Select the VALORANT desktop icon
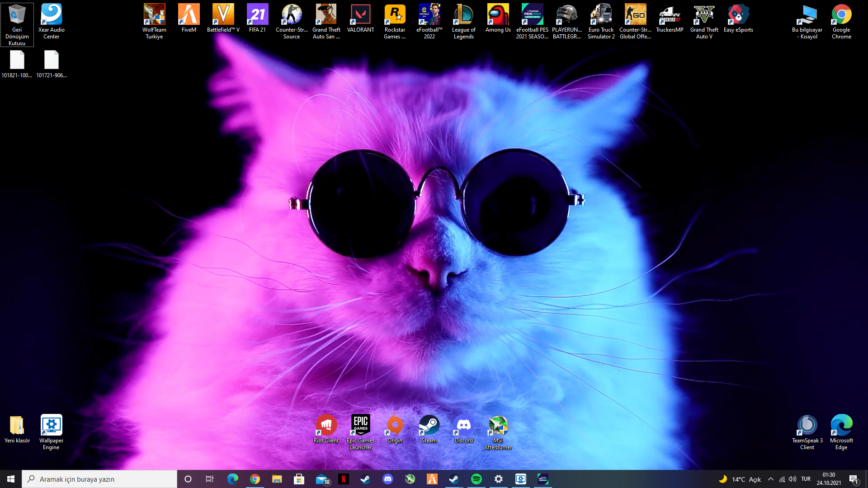Viewport: 868px width, 488px height. click(360, 18)
